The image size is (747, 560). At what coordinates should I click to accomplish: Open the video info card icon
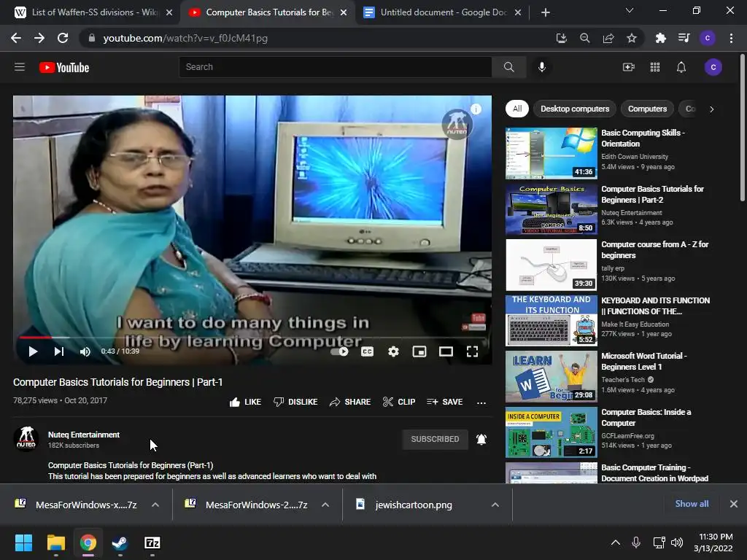476,109
